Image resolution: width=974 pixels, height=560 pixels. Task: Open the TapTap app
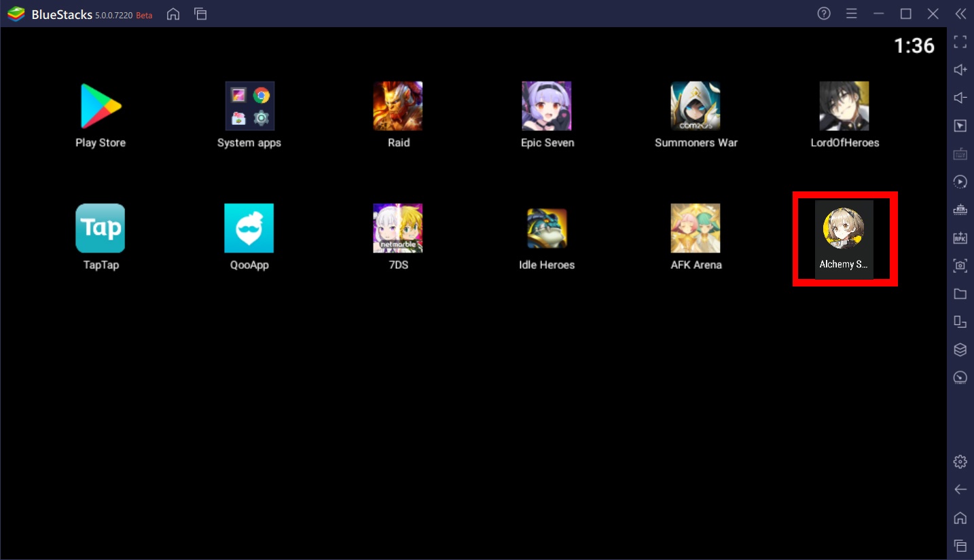(x=101, y=229)
